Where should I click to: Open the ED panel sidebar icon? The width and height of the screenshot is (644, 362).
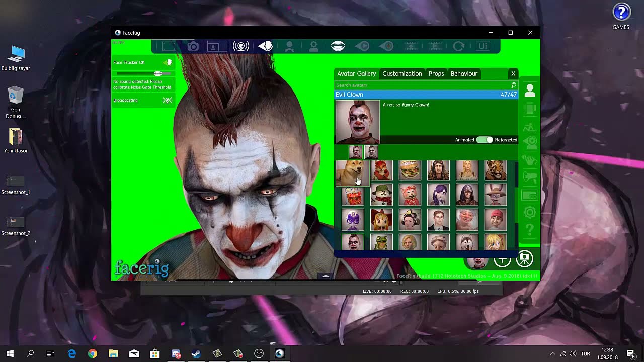click(x=530, y=195)
